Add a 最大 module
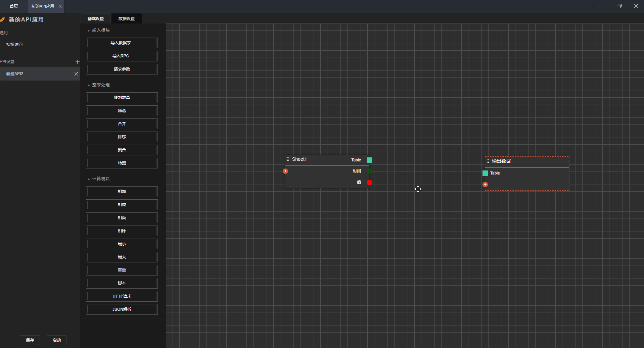Screen dimensions: 644x348 click(122, 257)
